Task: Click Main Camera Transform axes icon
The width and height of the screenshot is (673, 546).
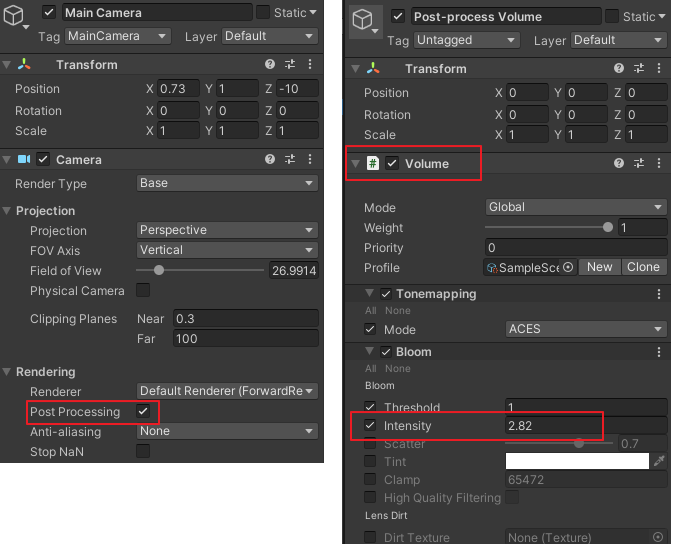Action: point(24,64)
